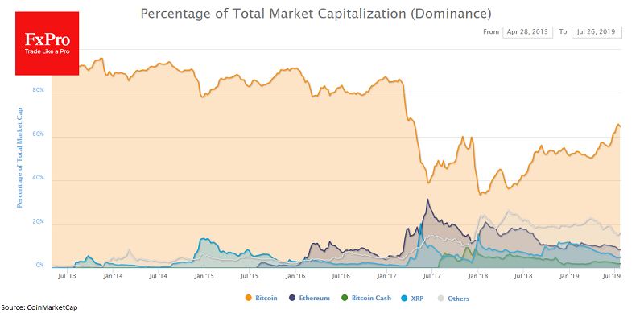Screen dimensions: 644x313
Task: Click the FxPro logo
Action: tap(47, 43)
